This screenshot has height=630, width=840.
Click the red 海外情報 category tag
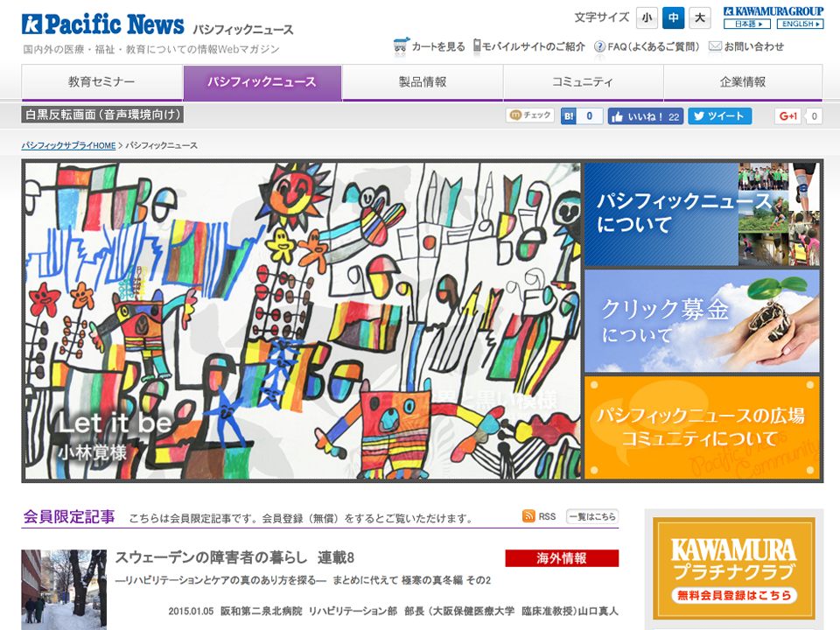point(562,558)
